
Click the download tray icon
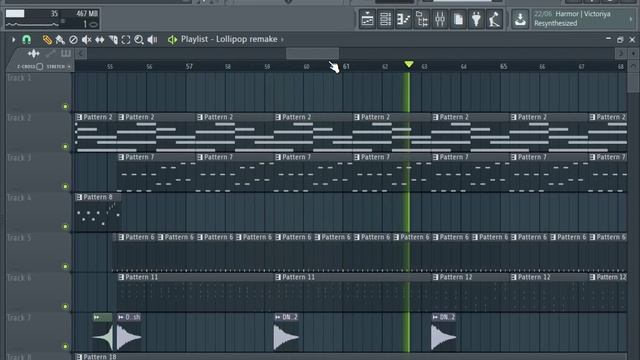[520, 19]
